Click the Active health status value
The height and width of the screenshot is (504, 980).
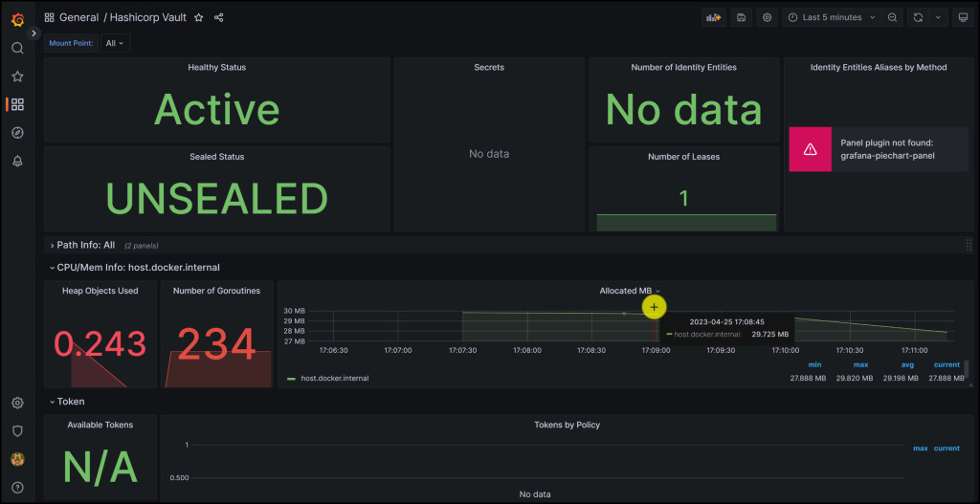217,109
